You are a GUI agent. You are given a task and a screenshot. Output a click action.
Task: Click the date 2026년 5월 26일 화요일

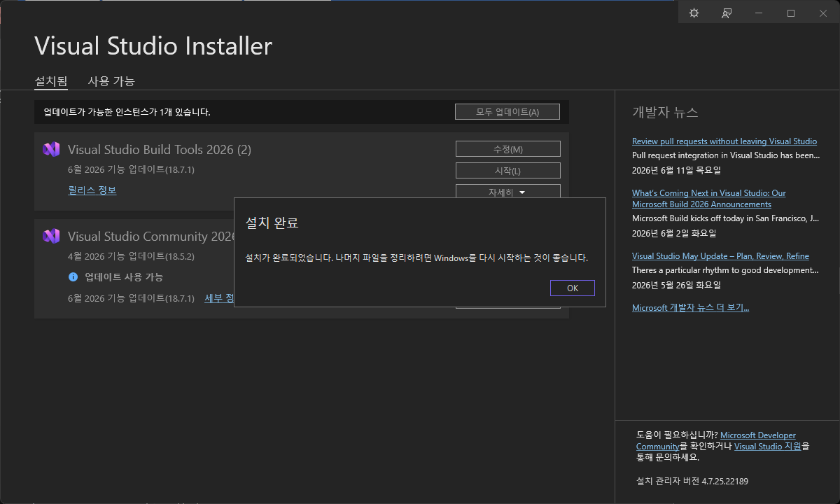(676, 285)
